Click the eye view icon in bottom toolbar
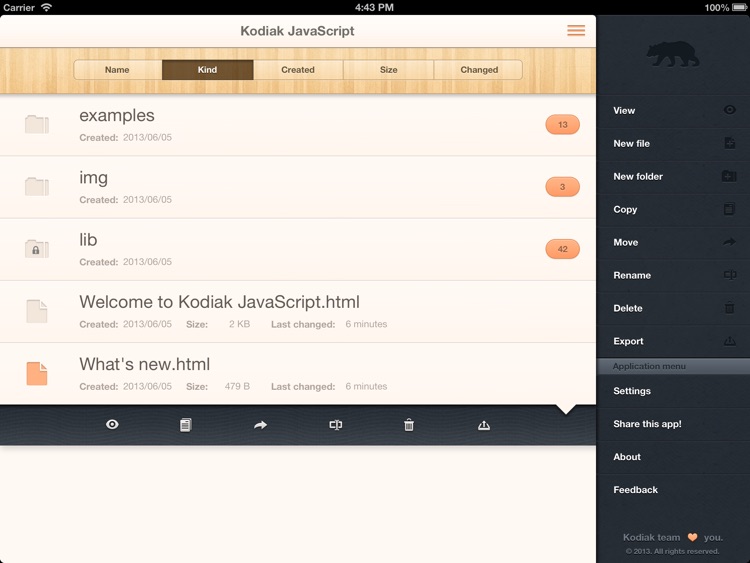The height and width of the screenshot is (563, 750). click(x=112, y=424)
